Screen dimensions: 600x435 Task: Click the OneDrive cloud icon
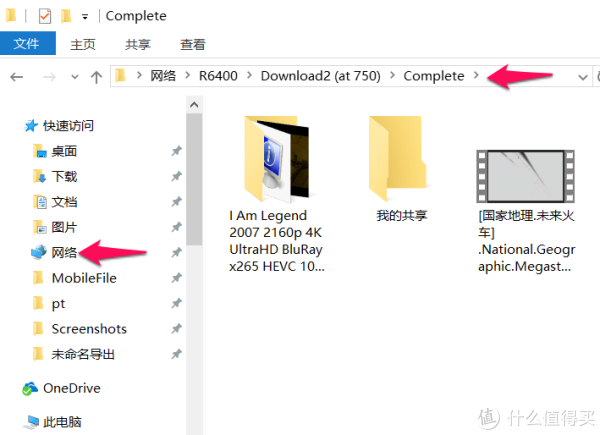tap(30, 388)
